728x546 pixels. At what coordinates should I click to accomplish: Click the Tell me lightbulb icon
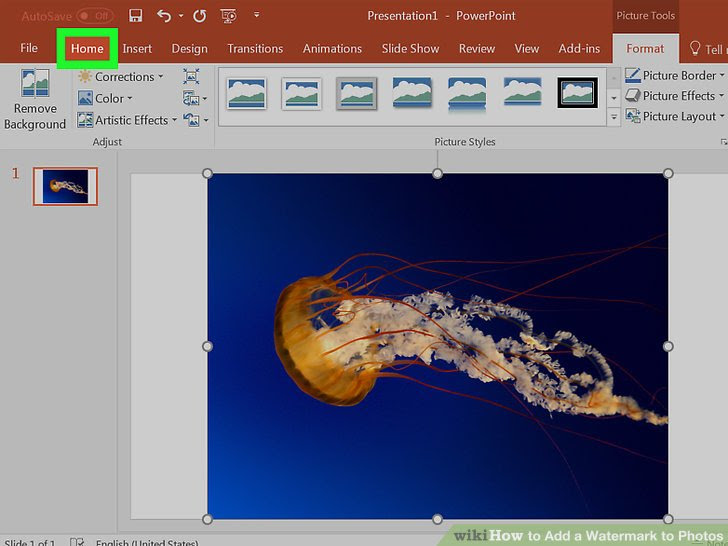pyautogui.click(x=695, y=48)
